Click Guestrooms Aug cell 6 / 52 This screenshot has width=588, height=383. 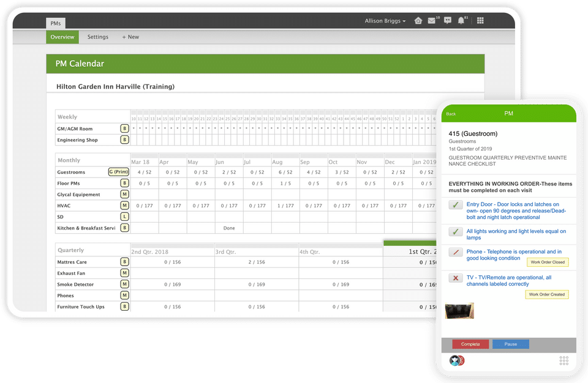(285, 173)
